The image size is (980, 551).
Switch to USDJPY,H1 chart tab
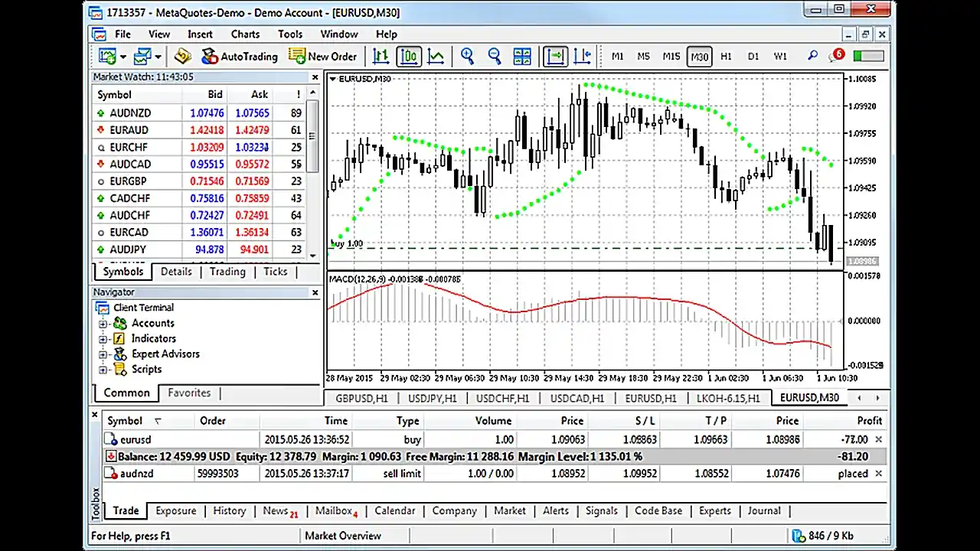click(433, 398)
